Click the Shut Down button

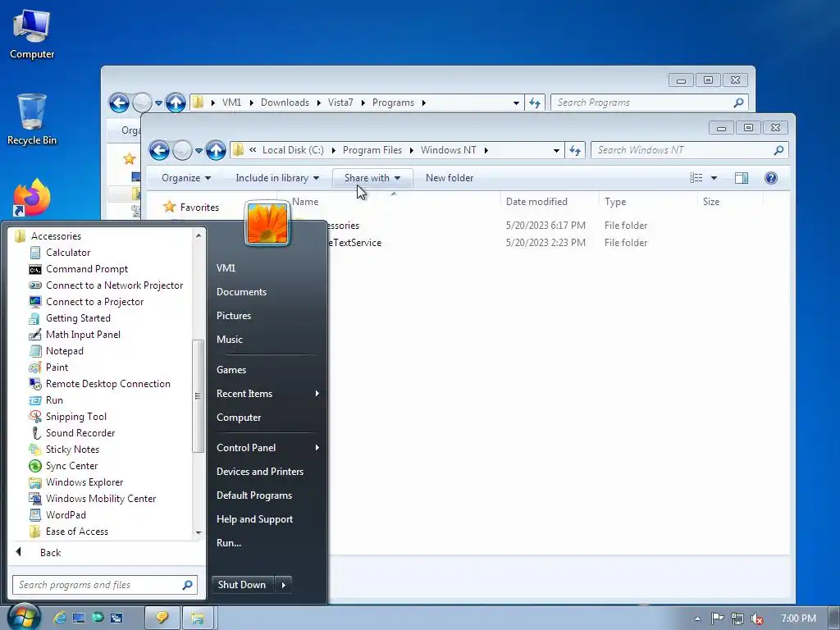(x=242, y=585)
